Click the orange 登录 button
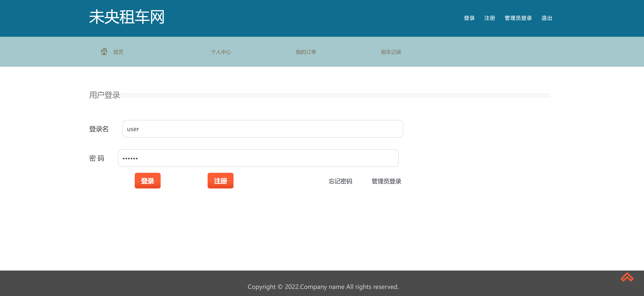This screenshot has width=644, height=296. (147, 180)
